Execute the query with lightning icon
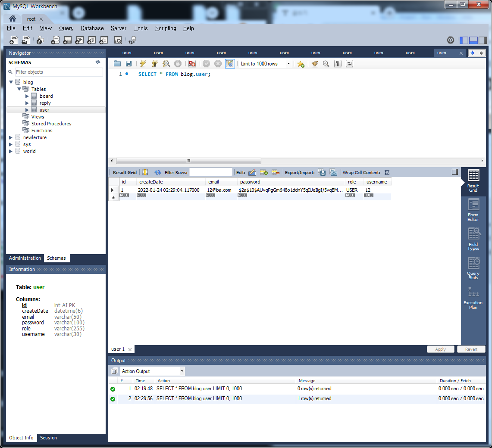The image size is (492, 448). click(143, 64)
